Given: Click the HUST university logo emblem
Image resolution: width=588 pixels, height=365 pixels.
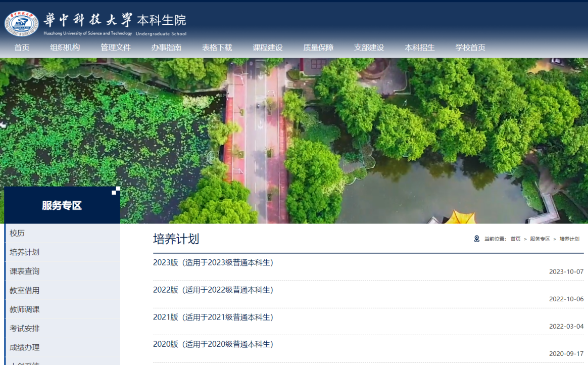Looking at the screenshot, I should [x=22, y=24].
